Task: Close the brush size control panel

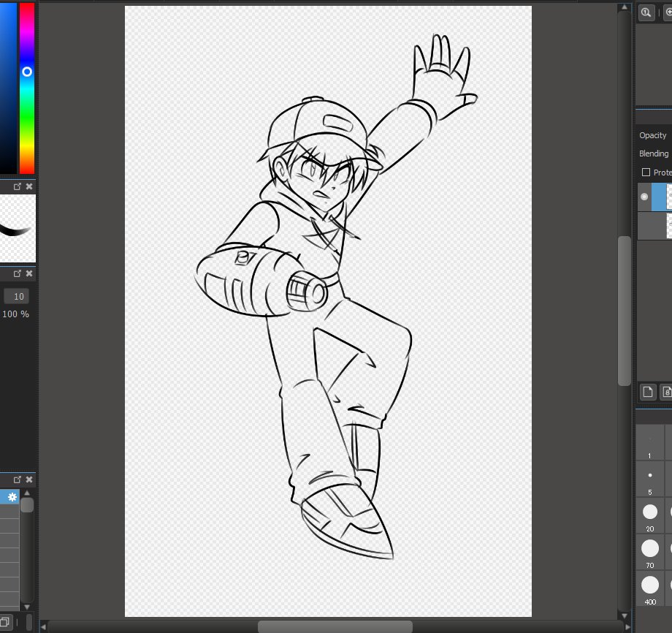Action: pos(29,273)
